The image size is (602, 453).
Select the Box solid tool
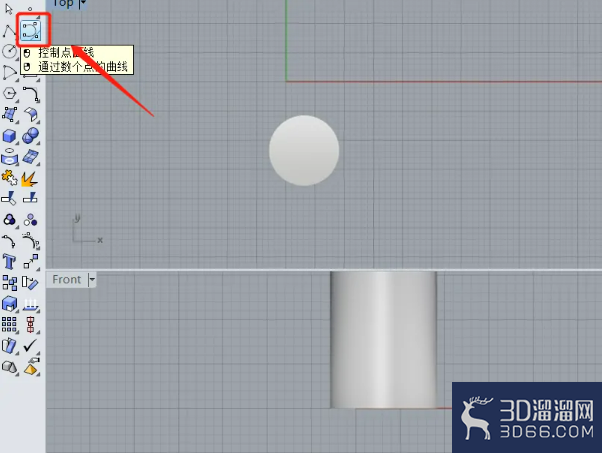point(9,136)
